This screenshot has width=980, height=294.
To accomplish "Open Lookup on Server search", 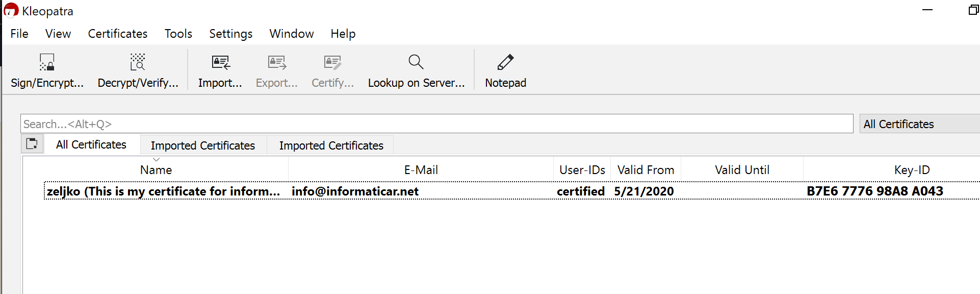I will tap(416, 70).
